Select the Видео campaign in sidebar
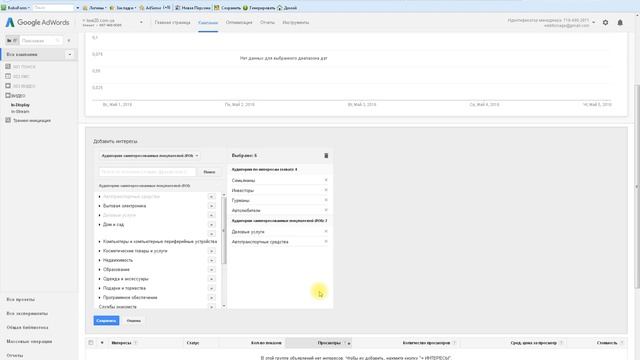The height and width of the screenshot is (360, 640). point(18,96)
